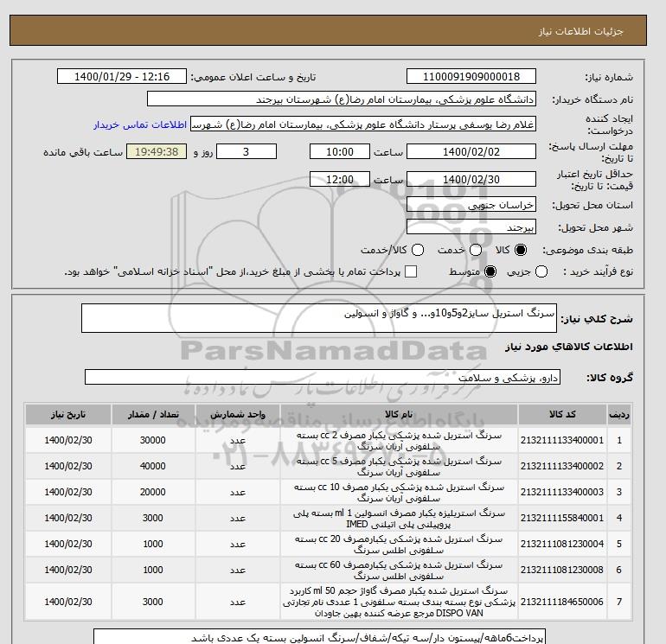Screen dimensions: 666x644
Task: Click the واحد شمارش column header
Action: (x=238, y=415)
